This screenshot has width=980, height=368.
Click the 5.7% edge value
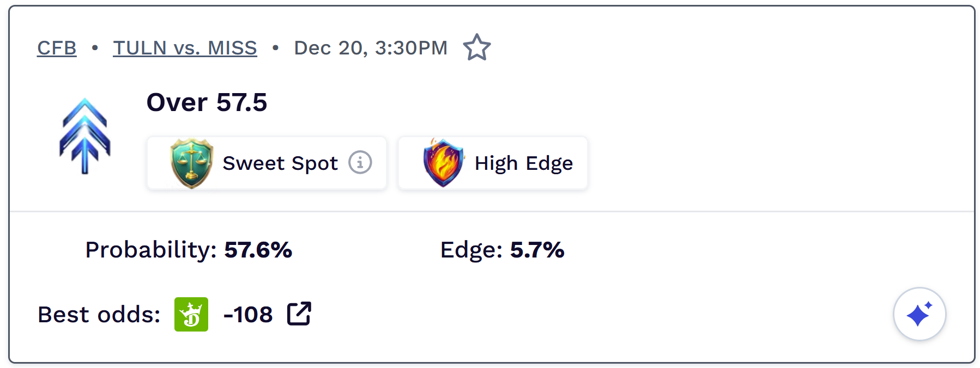(x=537, y=250)
